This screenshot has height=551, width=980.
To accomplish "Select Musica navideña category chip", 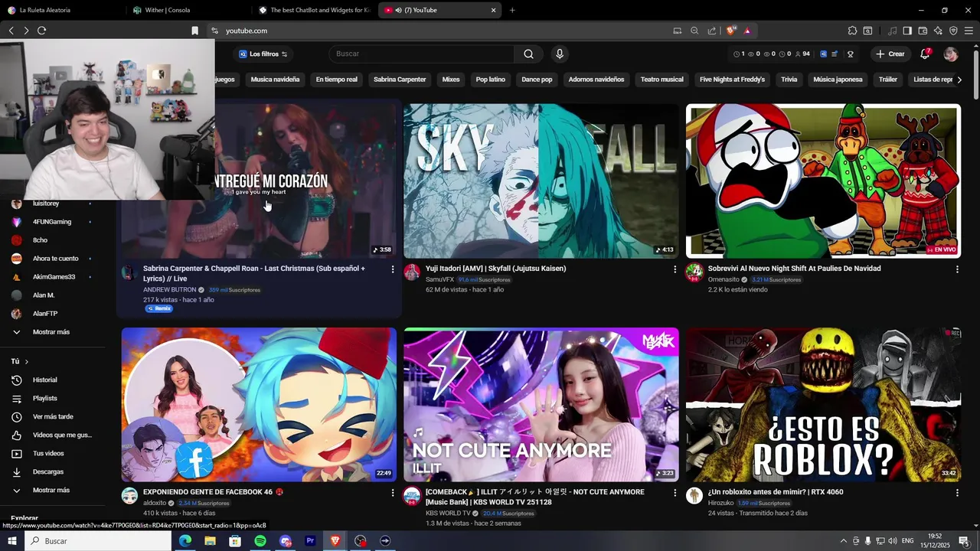I will pyautogui.click(x=275, y=80).
